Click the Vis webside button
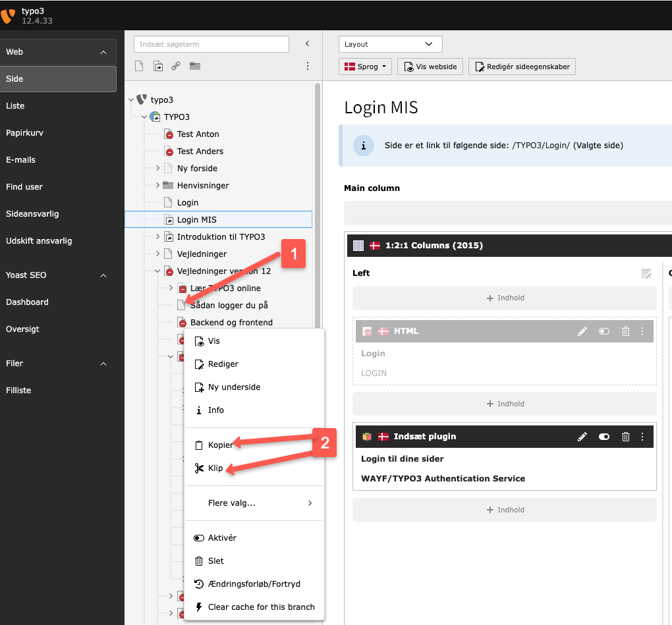This screenshot has width=672, height=625. point(430,67)
